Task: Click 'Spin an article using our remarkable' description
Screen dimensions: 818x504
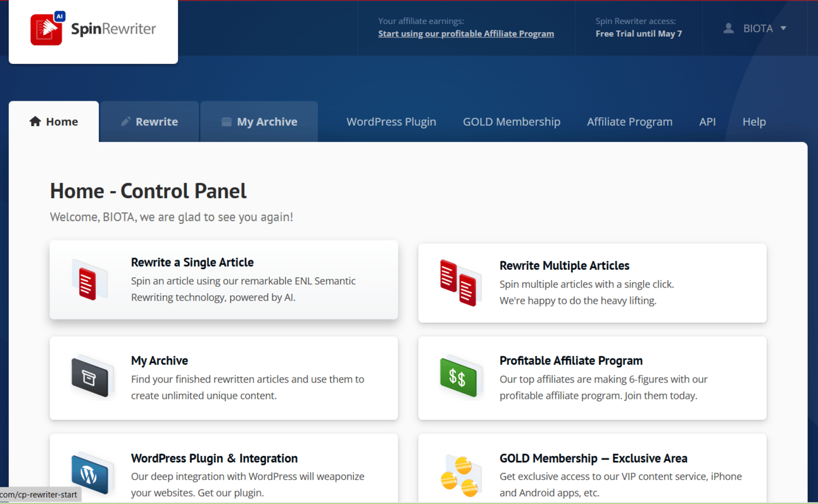Action: click(243, 289)
